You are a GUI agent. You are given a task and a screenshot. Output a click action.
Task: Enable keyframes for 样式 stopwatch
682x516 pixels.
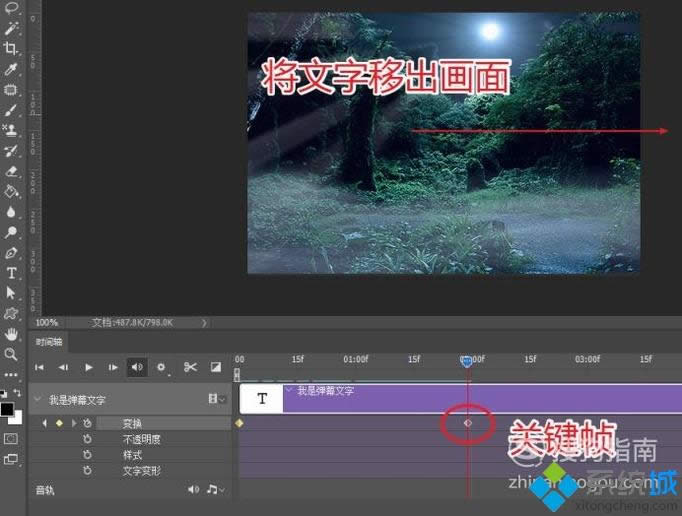click(87, 455)
